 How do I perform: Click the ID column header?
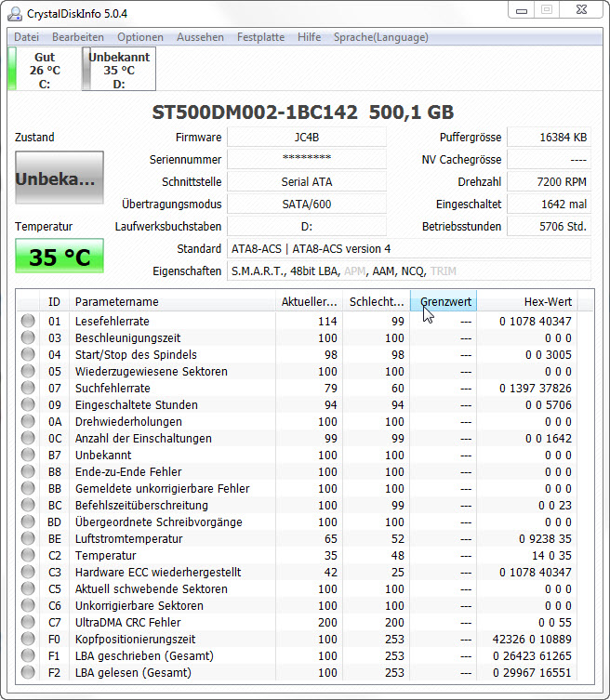click(x=54, y=302)
